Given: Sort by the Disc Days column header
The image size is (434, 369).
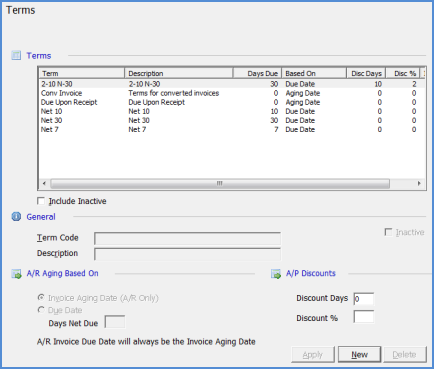Looking at the screenshot, I should pyautogui.click(x=366, y=73).
